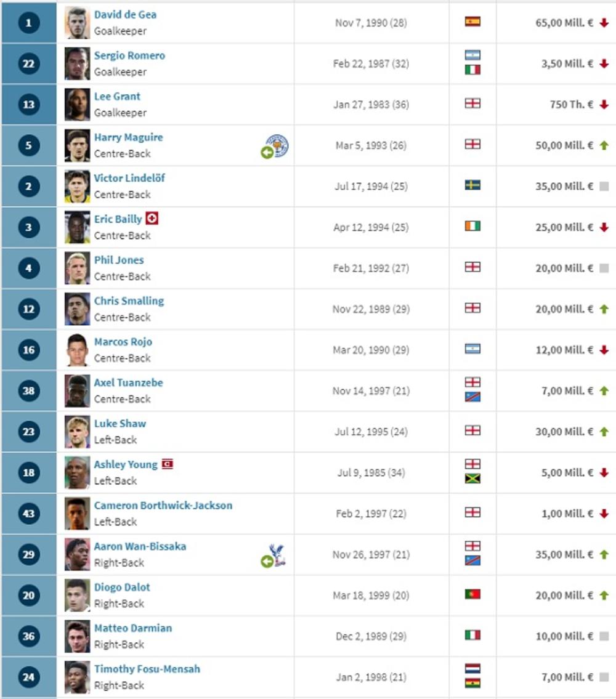The height and width of the screenshot is (699, 616).
Task: Click Ashley Young's captain flag icon
Action: coord(167,464)
